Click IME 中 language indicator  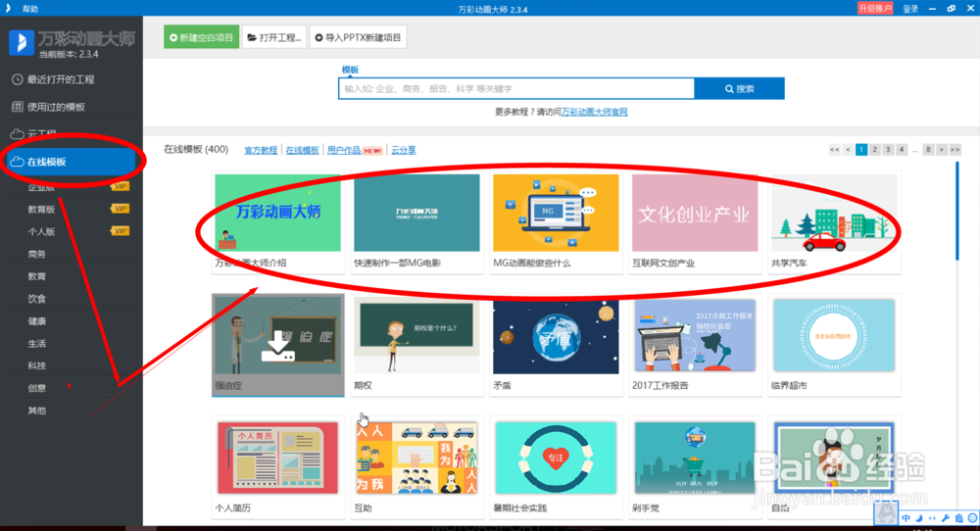click(x=906, y=518)
